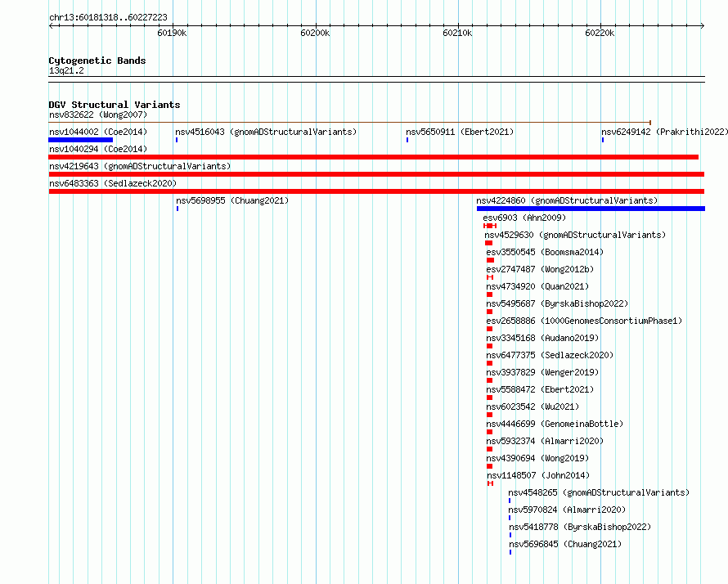728x584 pixels.
Task: Open esv3550545 (Boomsma2014) label
Action: [x=545, y=252]
